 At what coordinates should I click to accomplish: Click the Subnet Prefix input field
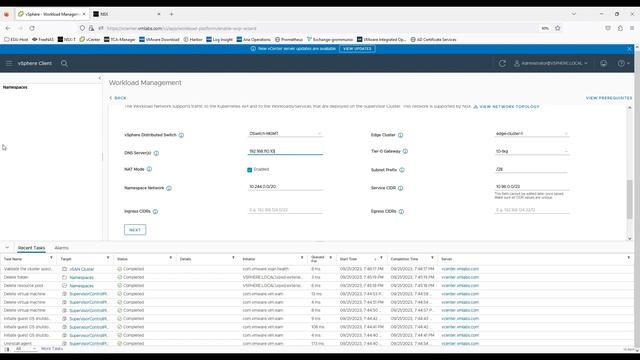coord(532,169)
